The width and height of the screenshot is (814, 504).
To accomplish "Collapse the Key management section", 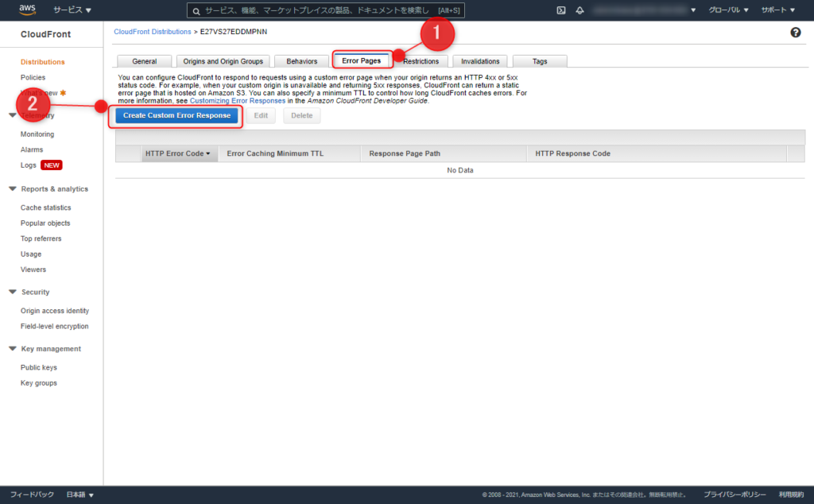I will point(13,349).
